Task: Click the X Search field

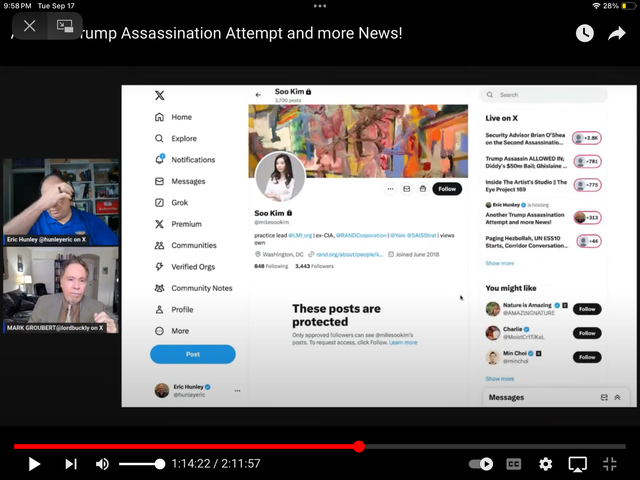Action: [543, 95]
